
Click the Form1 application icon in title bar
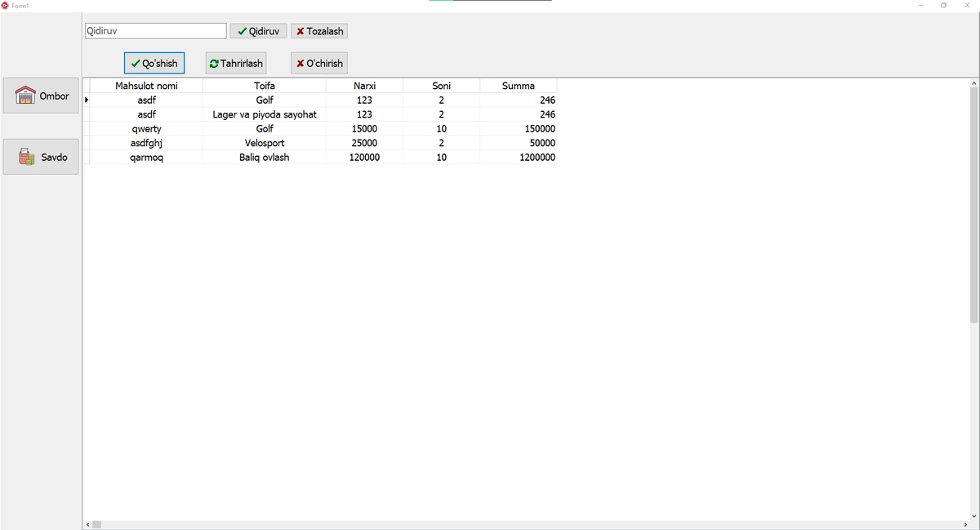pyautogui.click(x=5, y=6)
